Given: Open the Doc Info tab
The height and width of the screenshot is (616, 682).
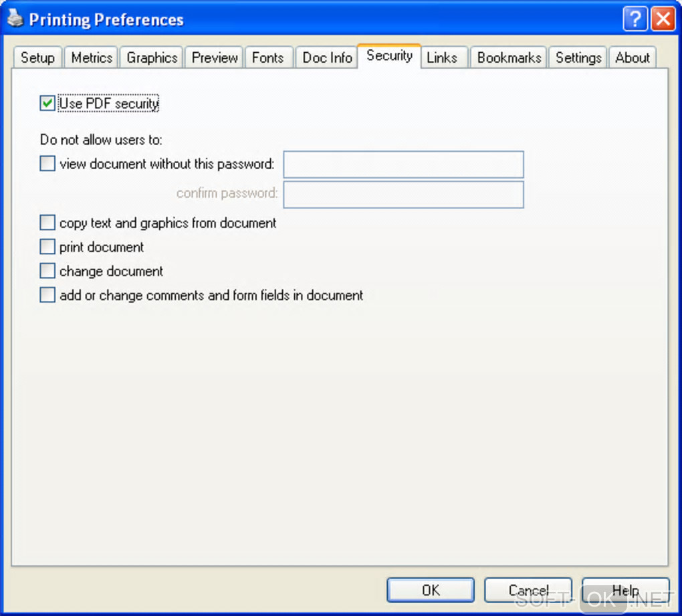Looking at the screenshot, I should [x=327, y=58].
